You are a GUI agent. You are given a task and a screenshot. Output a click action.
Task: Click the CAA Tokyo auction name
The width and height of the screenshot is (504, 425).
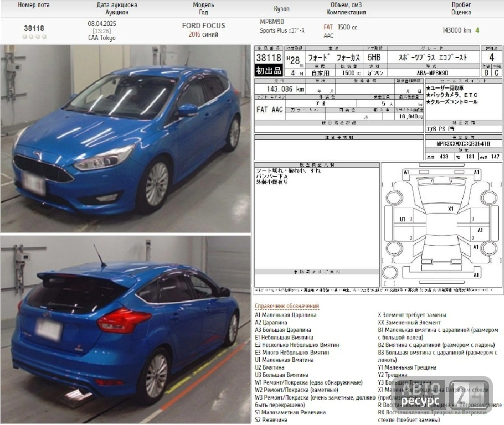(x=102, y=38)
